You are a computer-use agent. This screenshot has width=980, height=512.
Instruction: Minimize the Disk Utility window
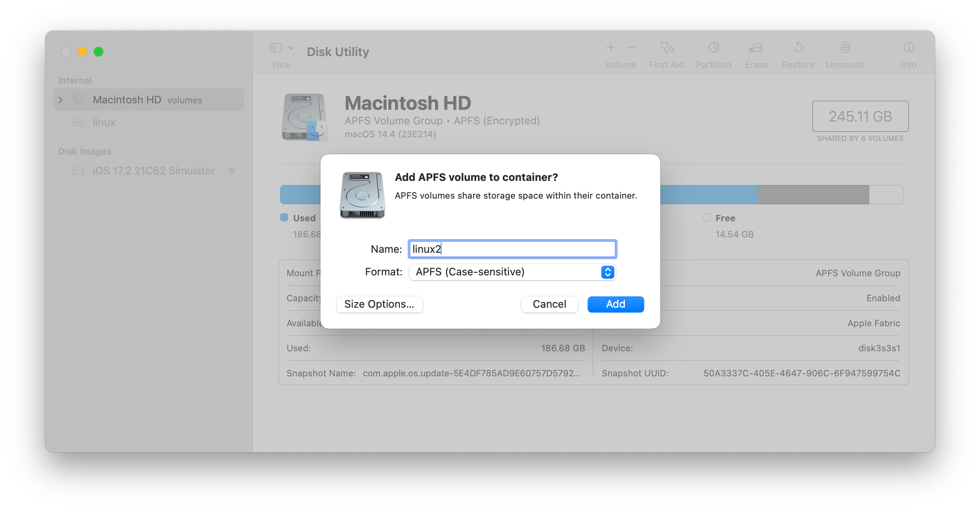point(82,52)
